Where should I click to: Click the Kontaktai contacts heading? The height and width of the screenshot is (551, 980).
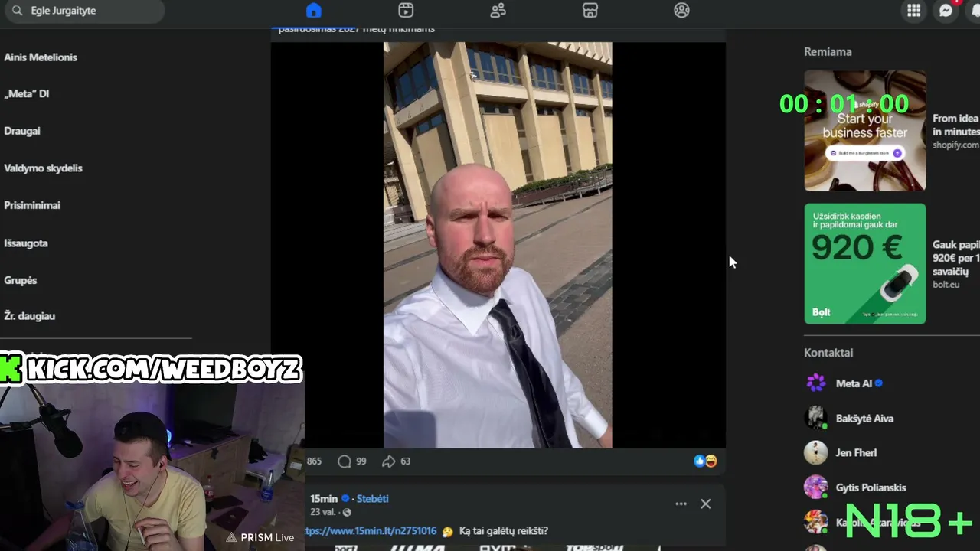pyautogui.click(x=828, y=353)
